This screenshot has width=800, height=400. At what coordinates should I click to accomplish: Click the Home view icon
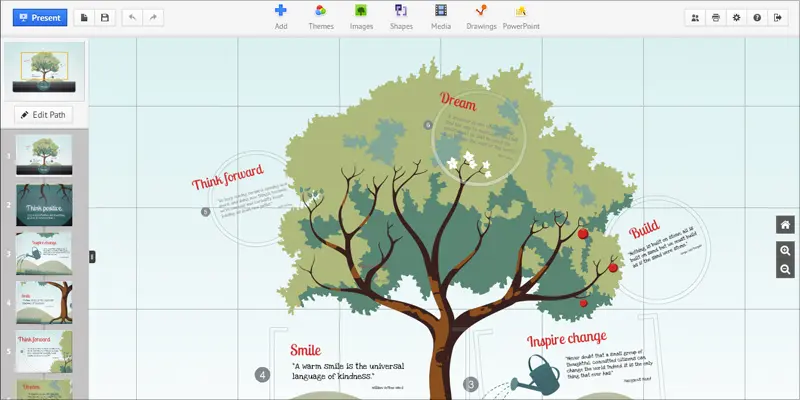pos(785,224)
